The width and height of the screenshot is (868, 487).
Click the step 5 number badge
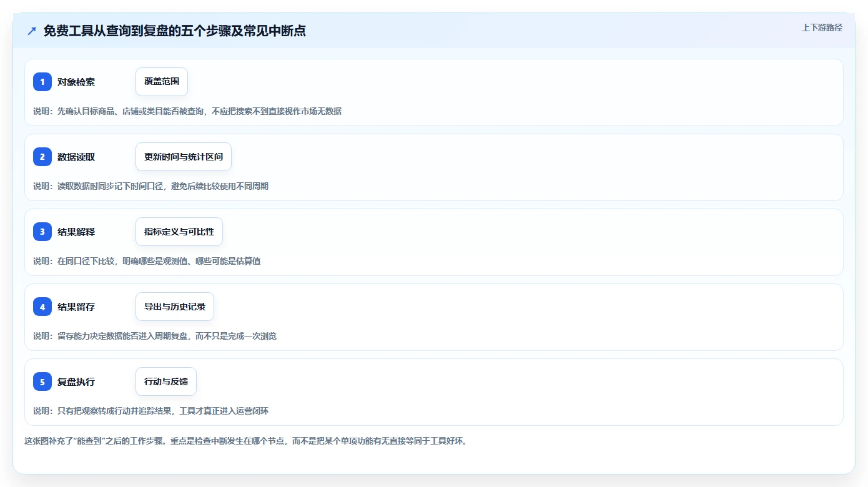coord(42,381)
